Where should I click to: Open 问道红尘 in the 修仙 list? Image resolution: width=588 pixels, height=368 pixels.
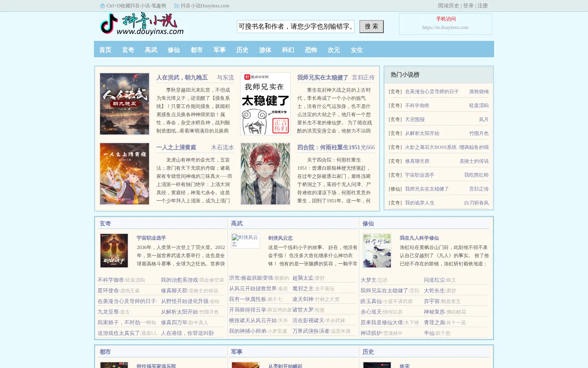pos(434,280)
